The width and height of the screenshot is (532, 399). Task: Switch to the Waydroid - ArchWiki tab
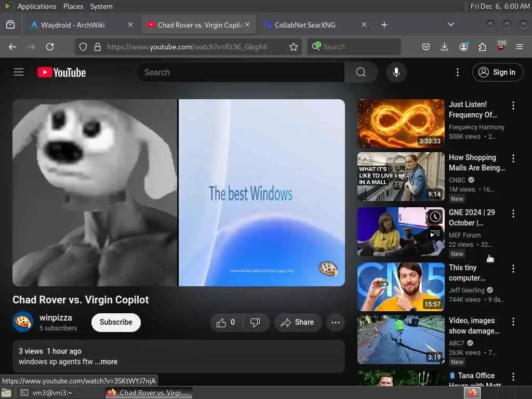coord(73,25)
